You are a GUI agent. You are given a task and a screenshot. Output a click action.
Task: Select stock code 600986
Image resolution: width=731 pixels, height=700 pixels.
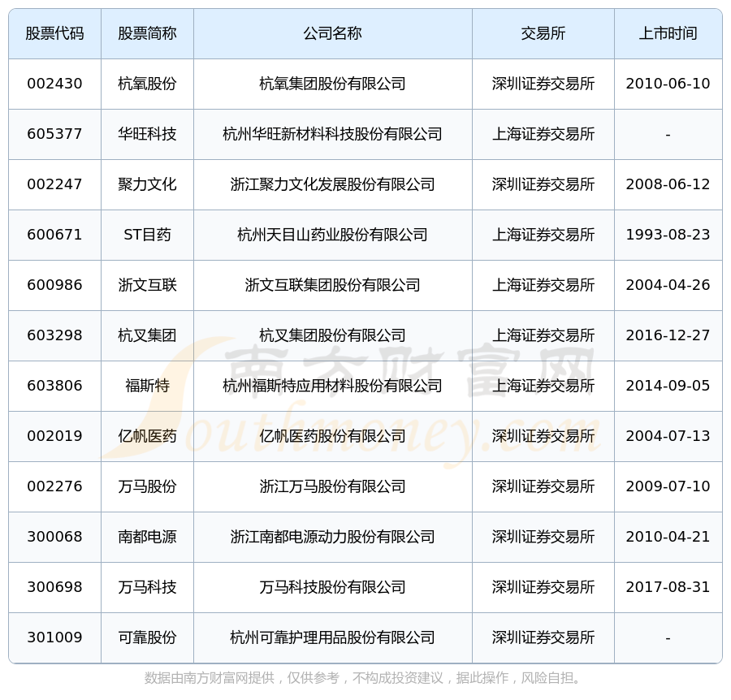[54, 285]
